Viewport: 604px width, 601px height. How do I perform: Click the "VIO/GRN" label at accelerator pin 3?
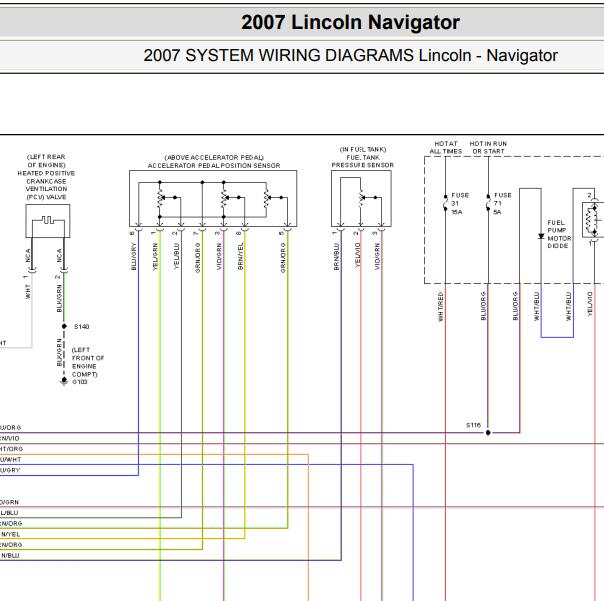219,256
